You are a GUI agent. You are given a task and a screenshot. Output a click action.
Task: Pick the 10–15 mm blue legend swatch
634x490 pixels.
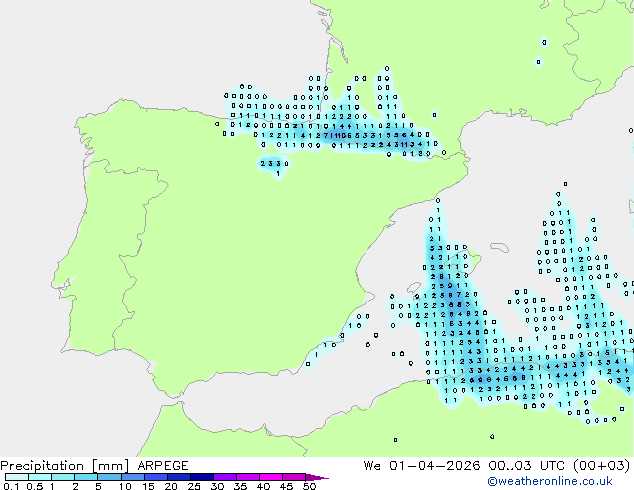pyautogui.click(x=132, y=477)
